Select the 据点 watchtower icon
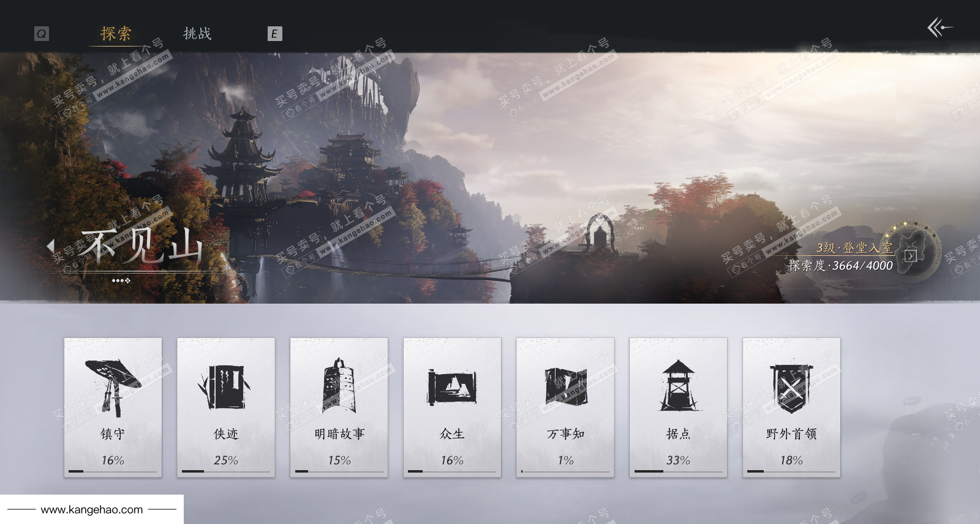The height and width of the screenshot is (524, 980). [x=678, y=386]
